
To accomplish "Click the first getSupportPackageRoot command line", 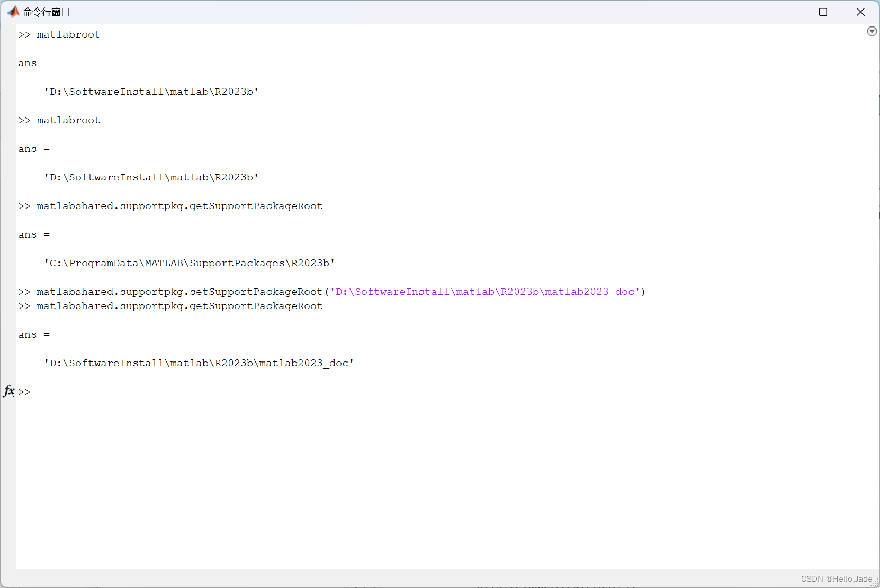I will 170,206.
